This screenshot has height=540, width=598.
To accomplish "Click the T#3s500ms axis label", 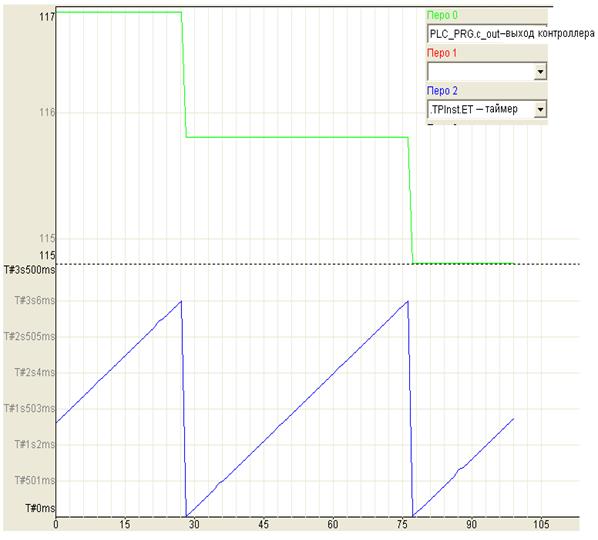I will 30,270.
